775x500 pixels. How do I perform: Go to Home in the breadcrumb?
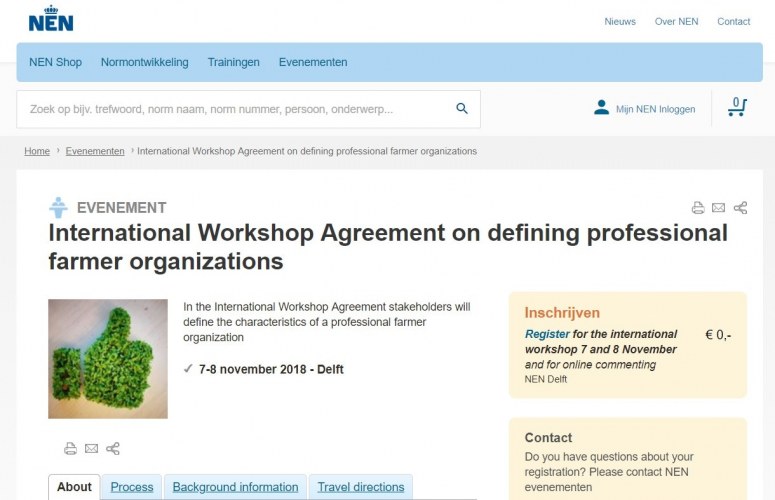coord(37,151)
